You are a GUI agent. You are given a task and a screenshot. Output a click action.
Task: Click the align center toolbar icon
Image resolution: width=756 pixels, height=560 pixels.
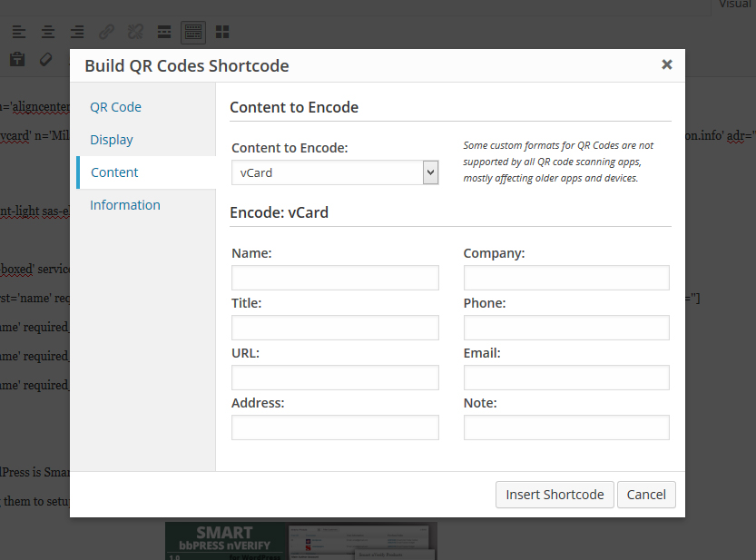48,33
